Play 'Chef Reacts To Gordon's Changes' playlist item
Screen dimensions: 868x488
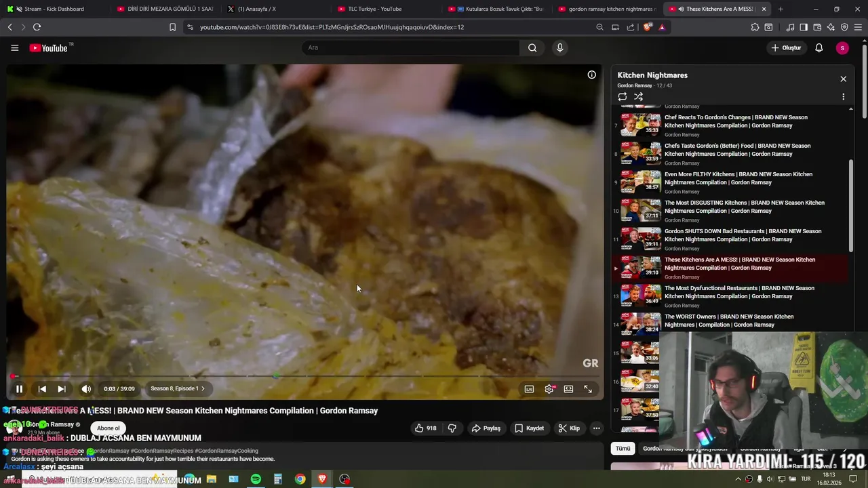coord(730,125)
